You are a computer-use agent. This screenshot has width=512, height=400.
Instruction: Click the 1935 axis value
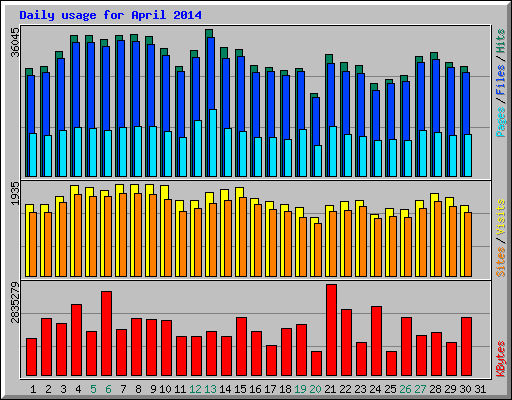click(x=15, y=194)
